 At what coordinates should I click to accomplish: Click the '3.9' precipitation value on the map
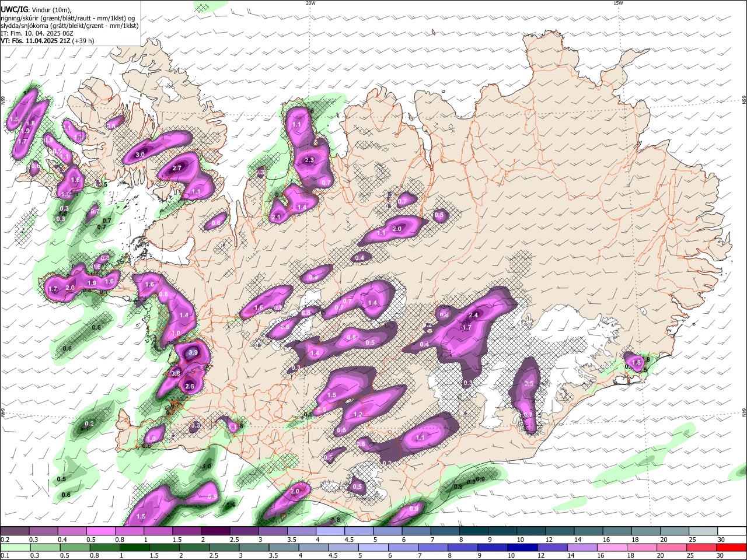(194, 353)
